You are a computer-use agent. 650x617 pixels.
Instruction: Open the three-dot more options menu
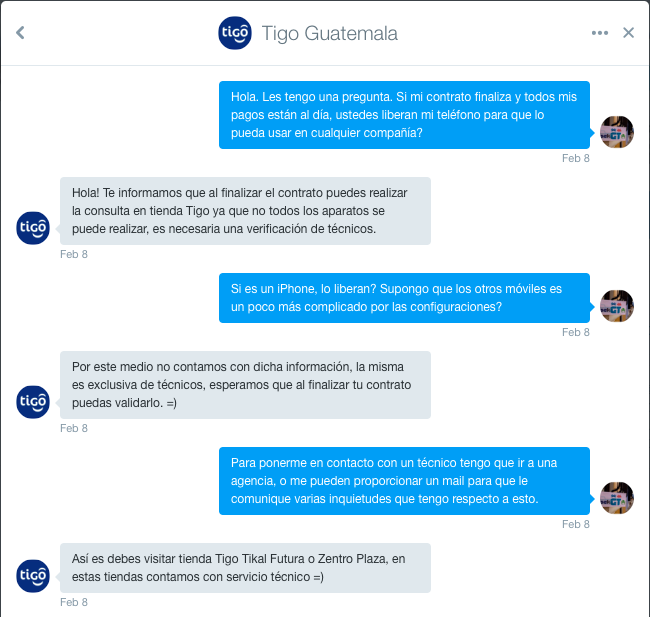click(600, 33)
